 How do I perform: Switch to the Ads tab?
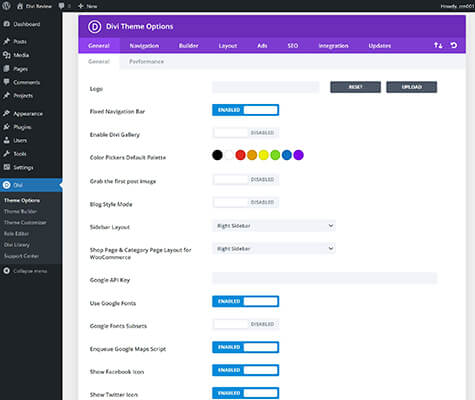pos(262,45)
